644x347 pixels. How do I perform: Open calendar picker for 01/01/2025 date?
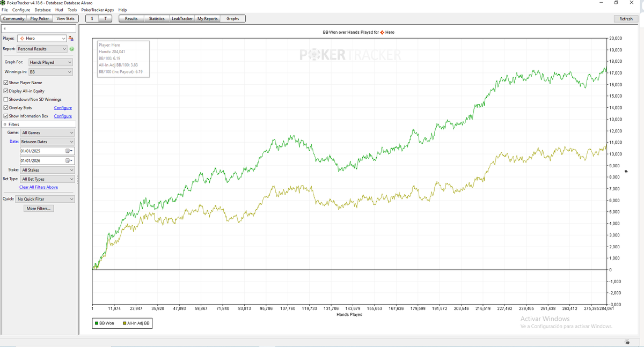69,151
